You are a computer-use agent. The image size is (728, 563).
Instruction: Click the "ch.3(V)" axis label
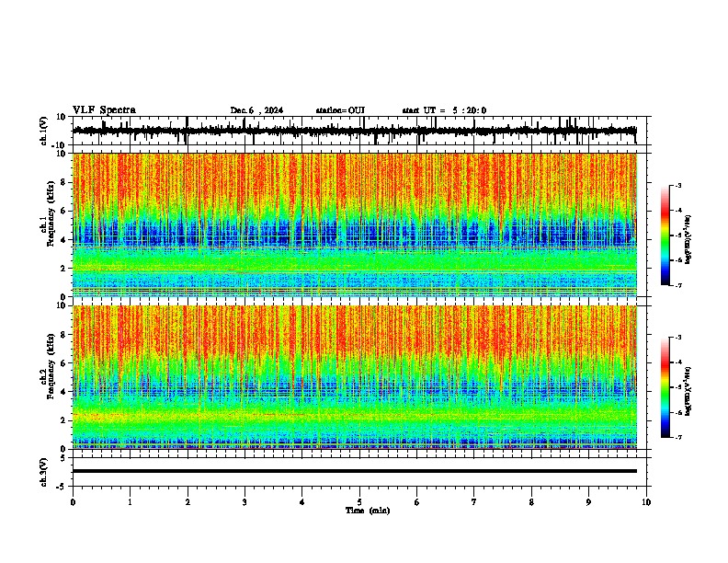[x=44, y=473]
